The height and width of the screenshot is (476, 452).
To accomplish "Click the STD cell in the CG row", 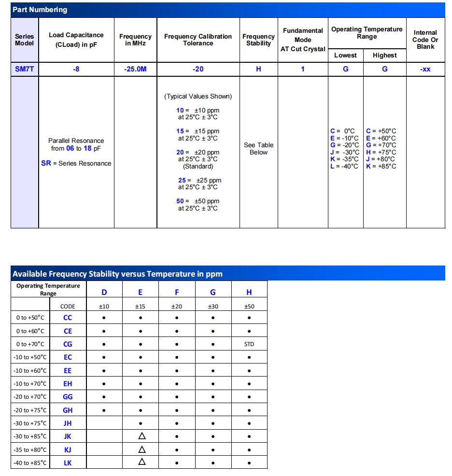I will [249, 344].
